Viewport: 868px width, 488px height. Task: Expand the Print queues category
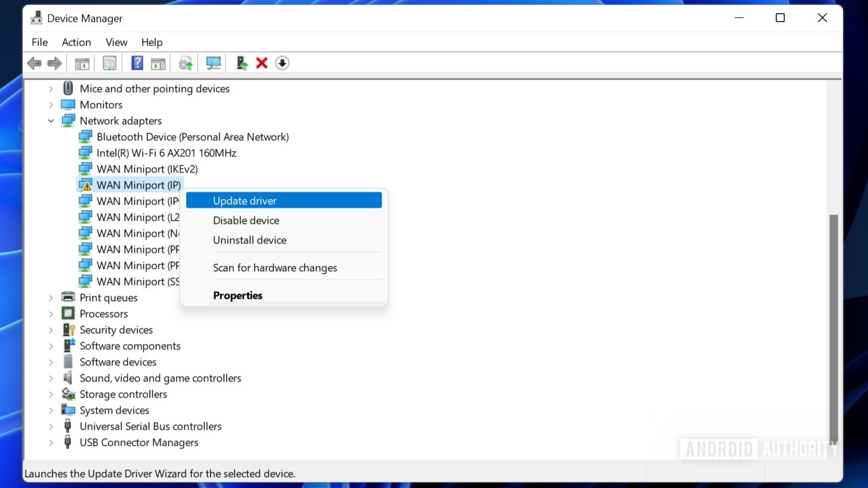pos(51,298)
